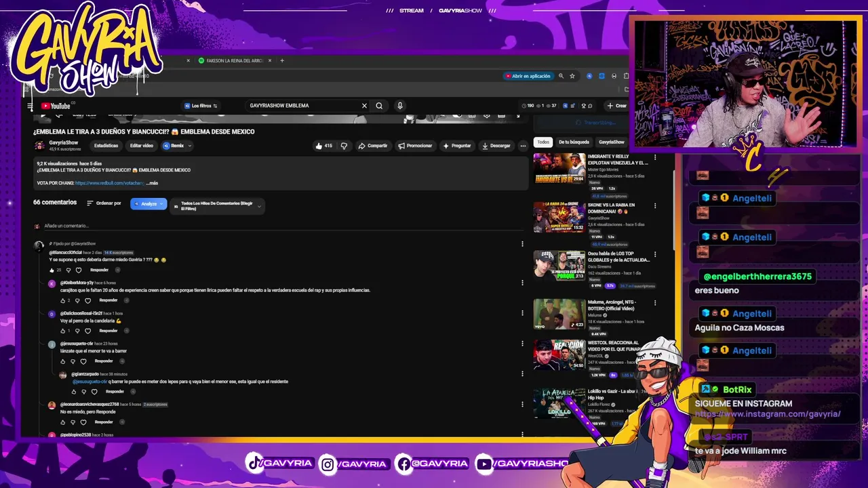Click the Preguntar button

[457, 146]
